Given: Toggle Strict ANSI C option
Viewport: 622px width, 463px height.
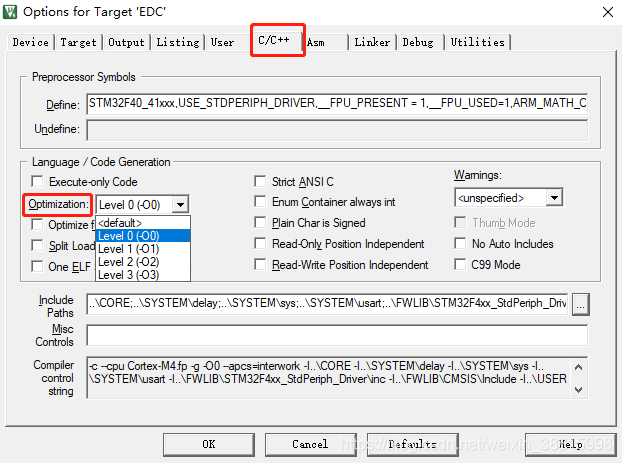Looking at the screenshot, I should [x=261, y=182].
